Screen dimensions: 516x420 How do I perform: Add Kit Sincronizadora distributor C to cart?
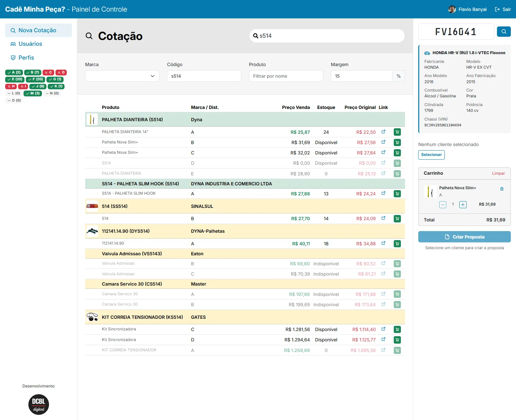point(397,329)
